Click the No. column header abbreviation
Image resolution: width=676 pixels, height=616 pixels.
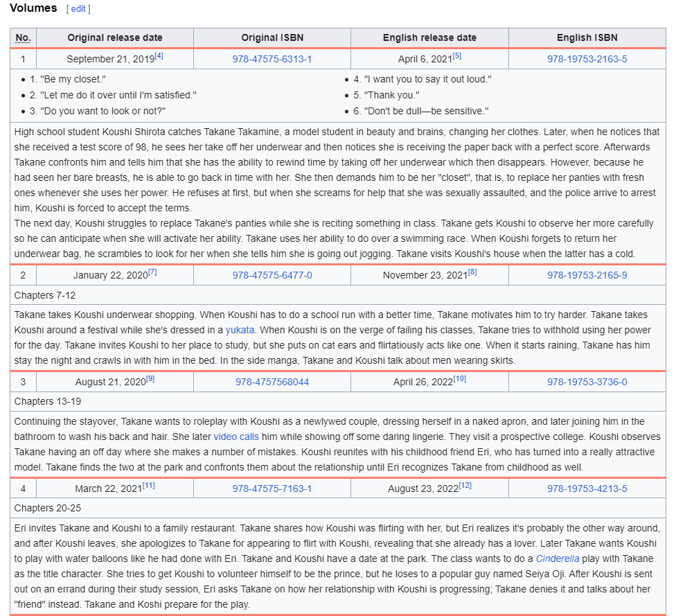(x=23, y=37)
